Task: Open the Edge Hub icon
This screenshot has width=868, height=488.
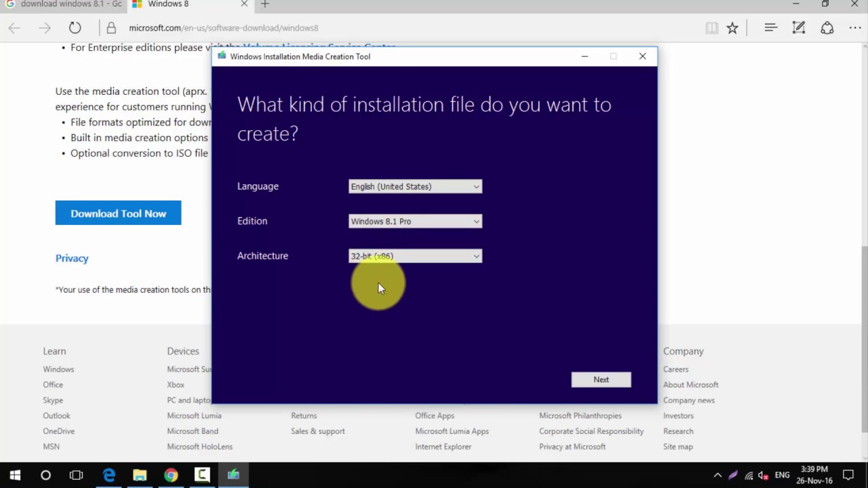Action: [x=770, y=28]
